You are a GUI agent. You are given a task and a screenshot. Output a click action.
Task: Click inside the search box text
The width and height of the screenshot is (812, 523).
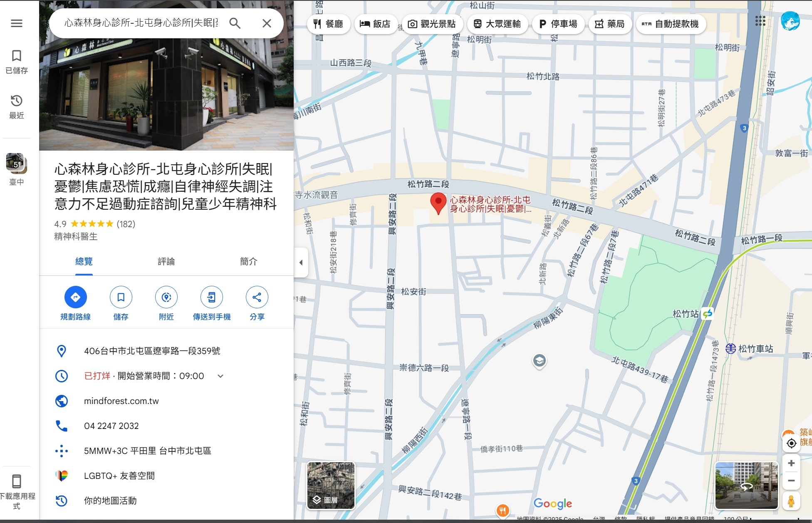click(x=141, y=23)
